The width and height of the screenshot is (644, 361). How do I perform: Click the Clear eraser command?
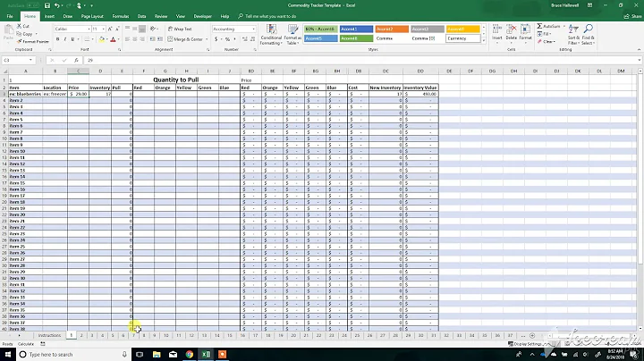tap(547, 41)
